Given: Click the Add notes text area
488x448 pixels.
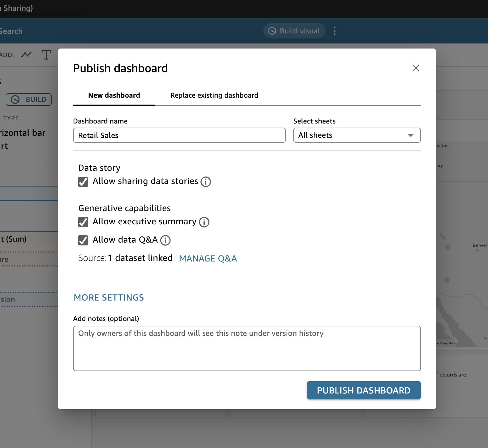Looking at the screenshot, I should [x=247, y=348].
